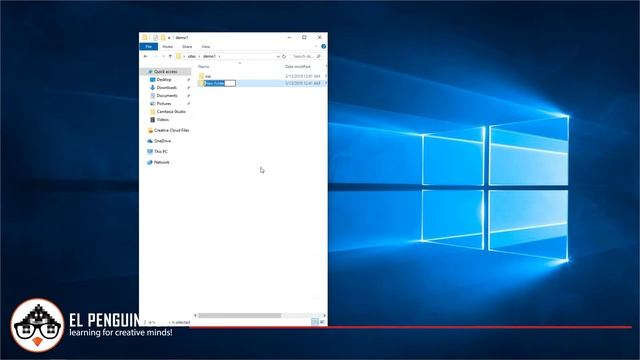The image size is (640, 360).
Task: Click the first folder's yellow icon
Action: (x=201, y=76)
